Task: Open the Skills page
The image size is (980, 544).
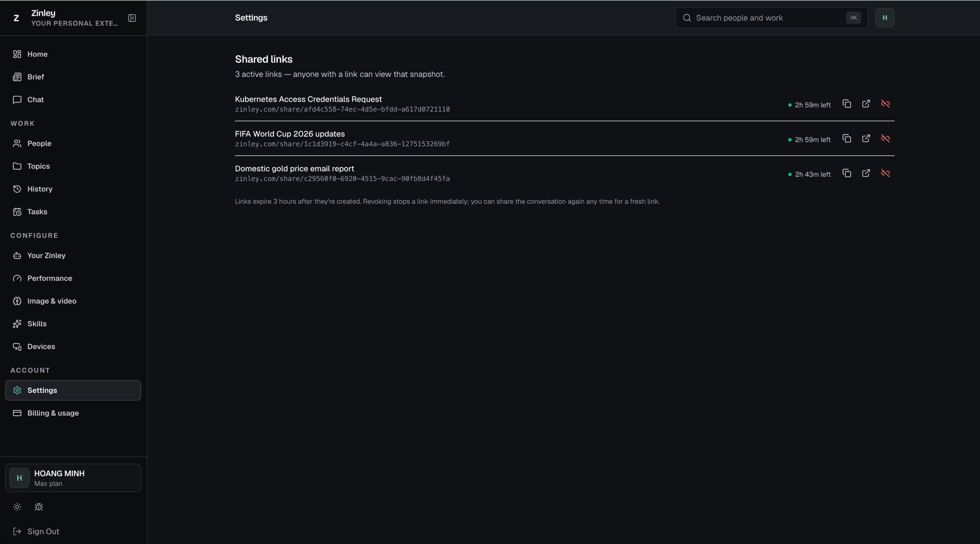Action: [x=73, y=324]
